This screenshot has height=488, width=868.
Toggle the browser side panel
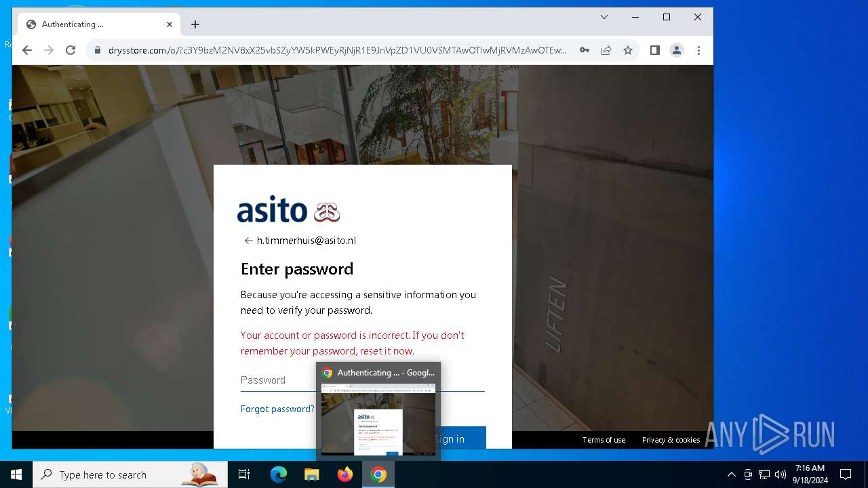click(x=655, y=50)
